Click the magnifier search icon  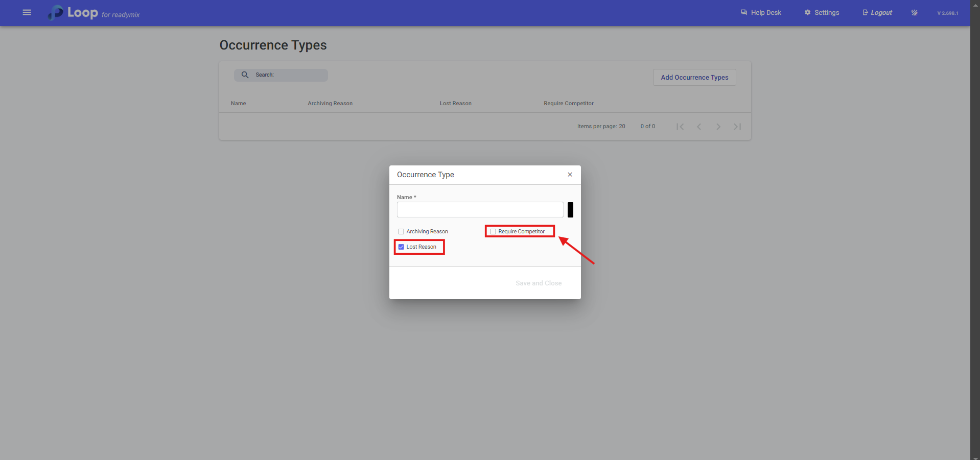[245, 75]
